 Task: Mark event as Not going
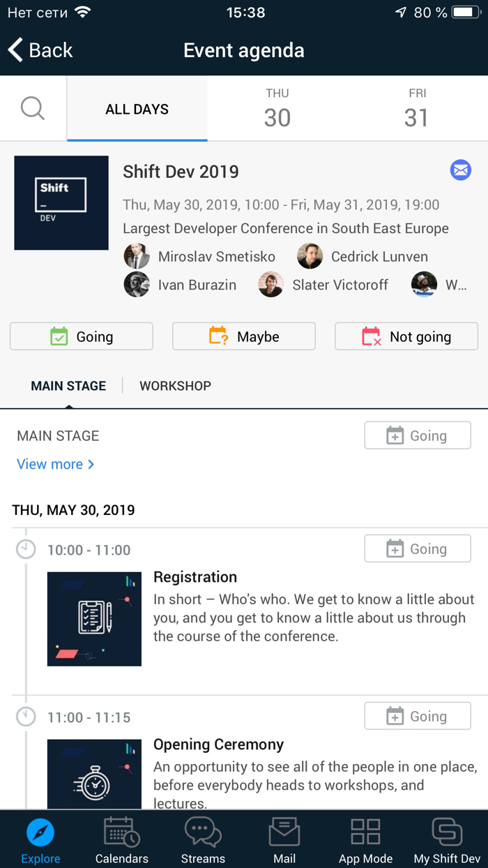pyautogui.click(x=406, y=336)
